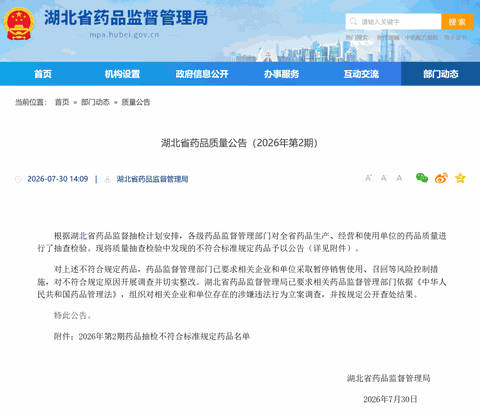Increase font size with A+ icon
Image resolution: width=480 pixels, height=412 pixels.
click(368, 178)
